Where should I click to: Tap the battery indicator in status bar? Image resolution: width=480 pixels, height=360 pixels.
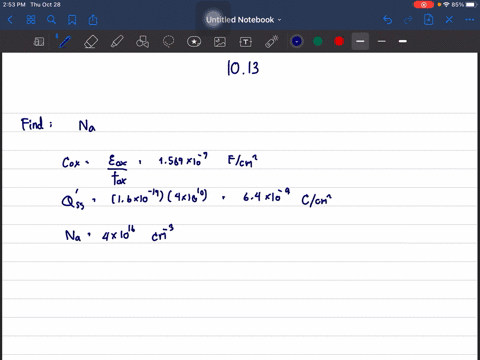point(471,5)
